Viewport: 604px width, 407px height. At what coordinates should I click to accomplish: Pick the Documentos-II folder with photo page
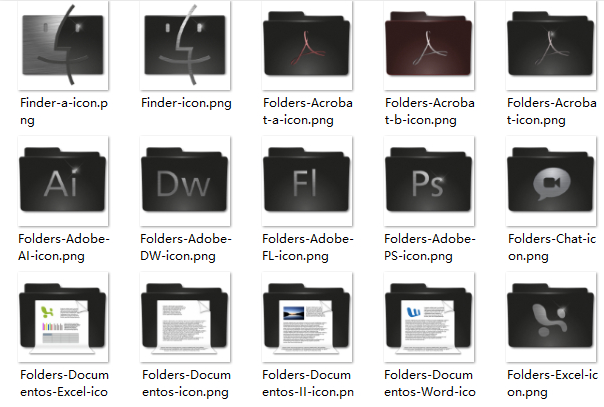click(307, 317)
